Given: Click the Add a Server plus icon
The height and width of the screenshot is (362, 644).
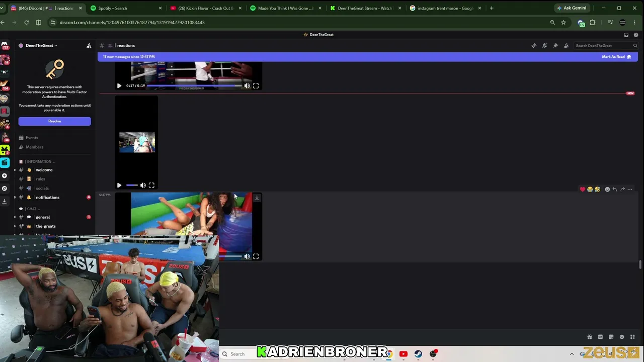Looking at the screenshot, I should click(5, 175).
